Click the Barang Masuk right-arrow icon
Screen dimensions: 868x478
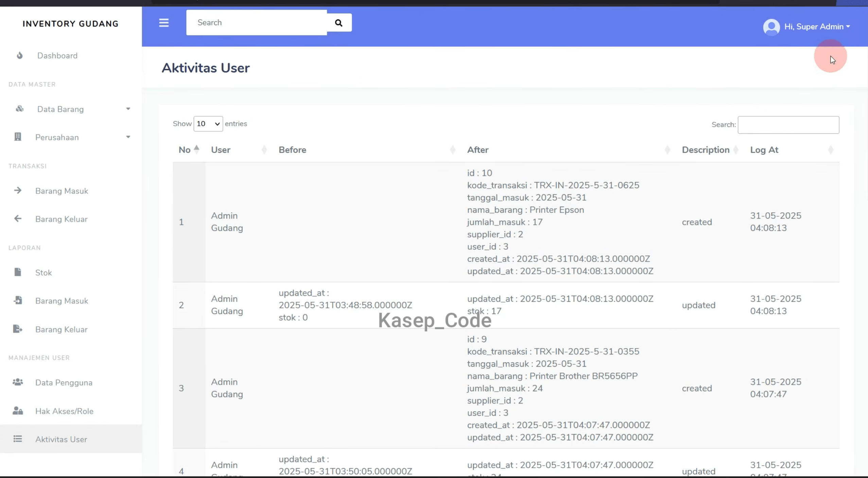click(18, 191)
